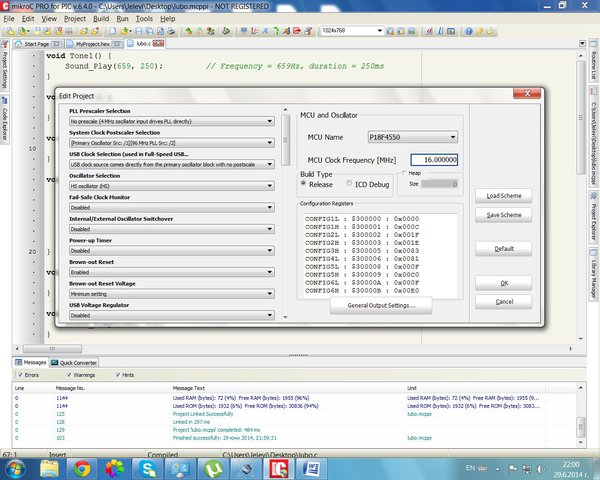The width and height of the screenshot is (600, 480).
Task: Click the Build project toolbar icon
Action: tap(189, 31)
